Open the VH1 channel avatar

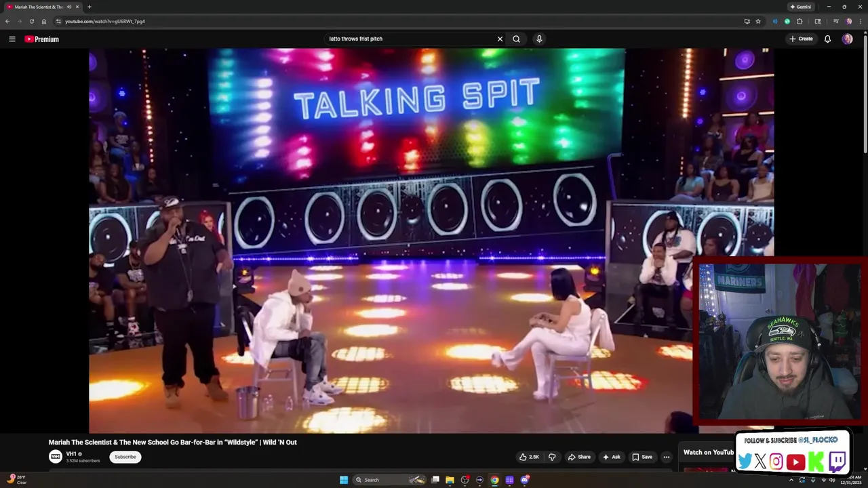tap(55, 457)
